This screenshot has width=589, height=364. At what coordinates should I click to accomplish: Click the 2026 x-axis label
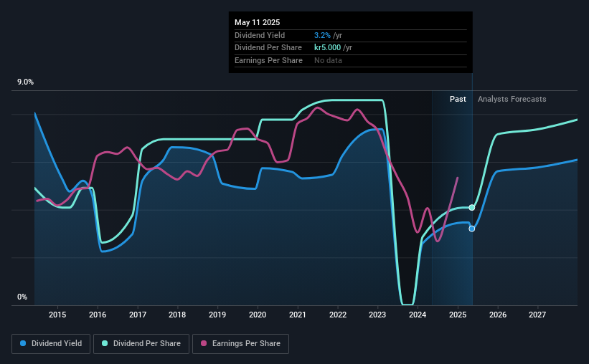pos(498,315)
